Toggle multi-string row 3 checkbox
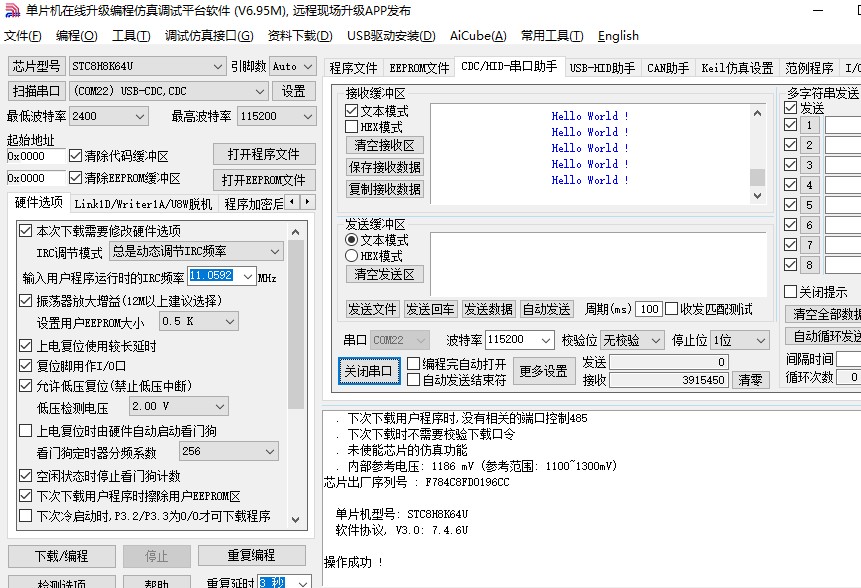This screenshot has height=588, width=861. point(790,165)
